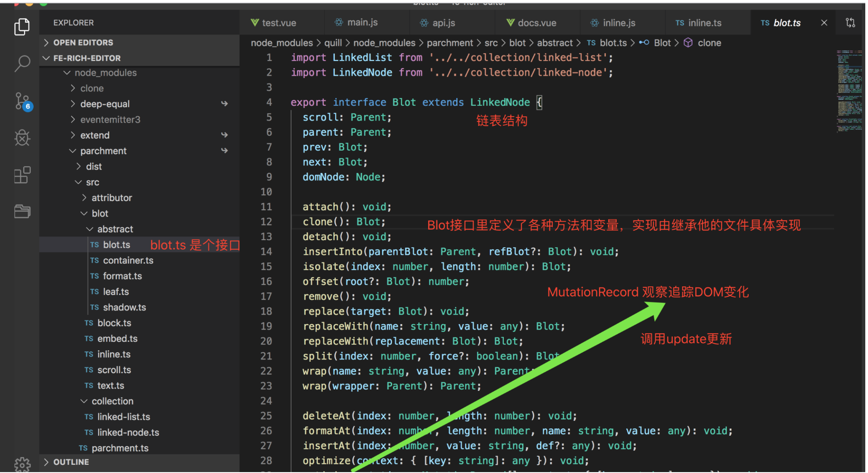Select the extend folder row
The width and height of the screenshot is (868, 473).
coord(139,135)
